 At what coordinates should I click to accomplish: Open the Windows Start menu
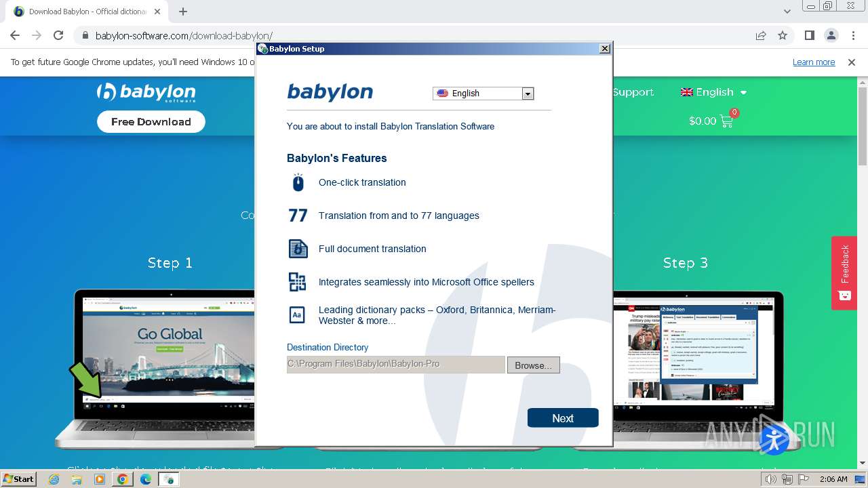coord(19,479)
